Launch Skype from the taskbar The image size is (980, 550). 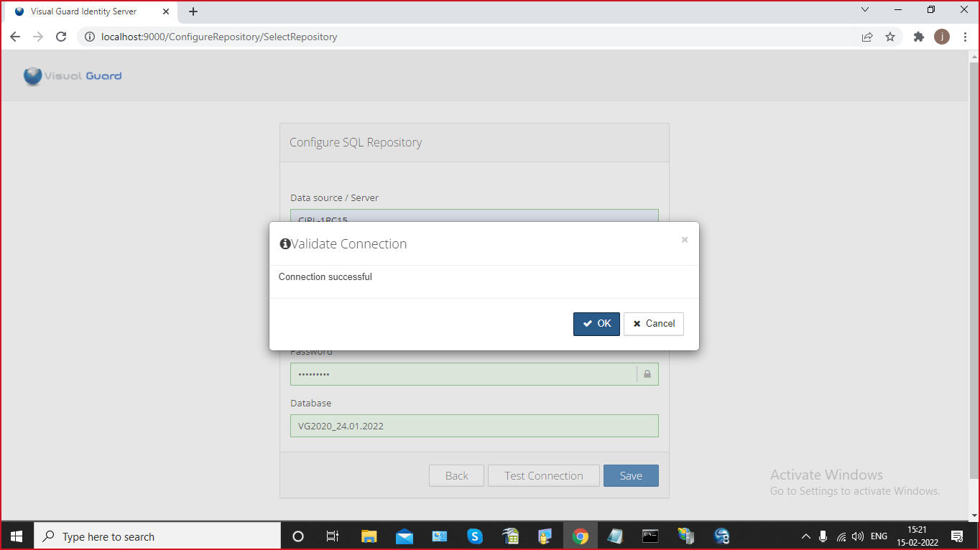[x=475, y=536]
